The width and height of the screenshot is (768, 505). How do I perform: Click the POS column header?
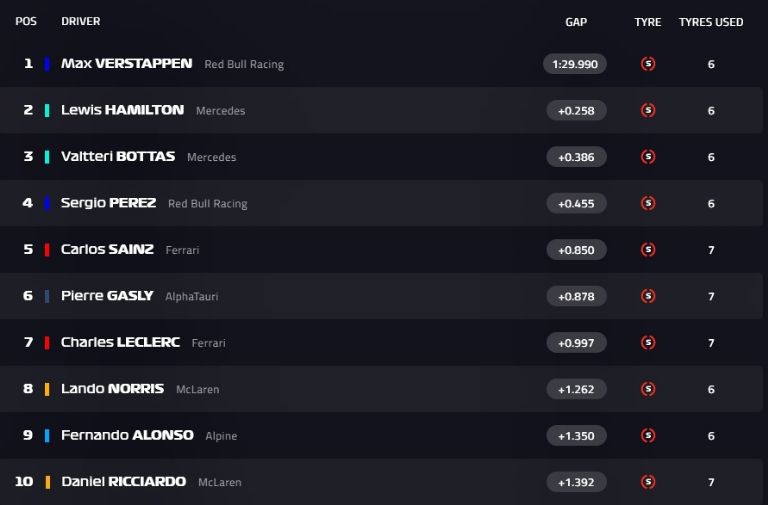pyautogui.click(x=26, y=22)
